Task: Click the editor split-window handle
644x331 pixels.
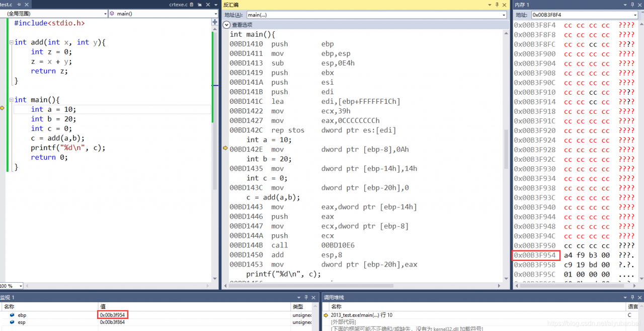Action: (x=215, y=22)
